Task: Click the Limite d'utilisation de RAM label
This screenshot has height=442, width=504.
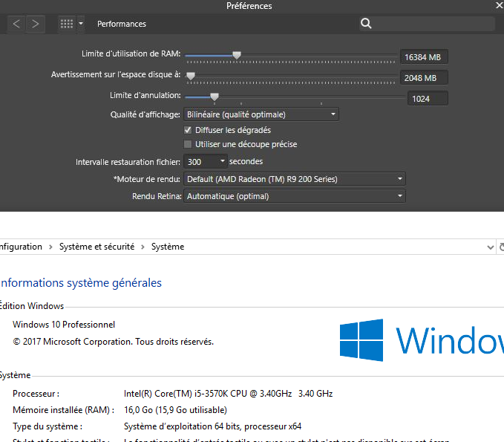Action: coord(131,53)
